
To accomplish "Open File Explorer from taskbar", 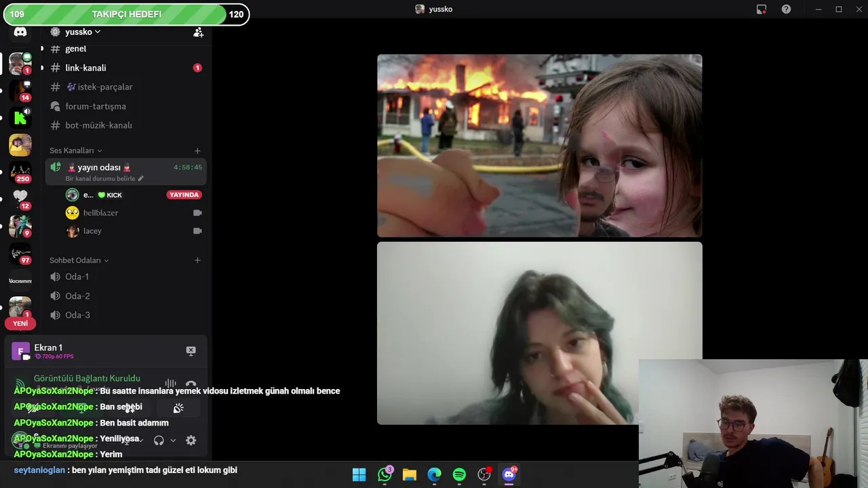I will [410, 474].
